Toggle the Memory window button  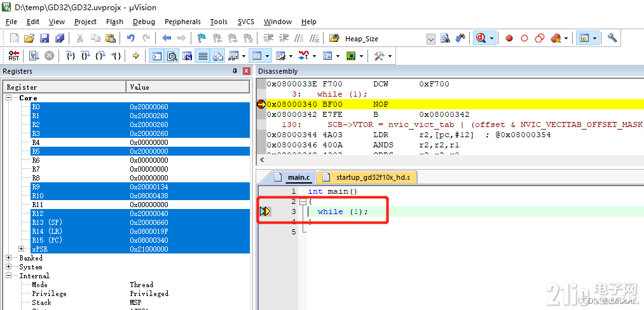point(257,56)
